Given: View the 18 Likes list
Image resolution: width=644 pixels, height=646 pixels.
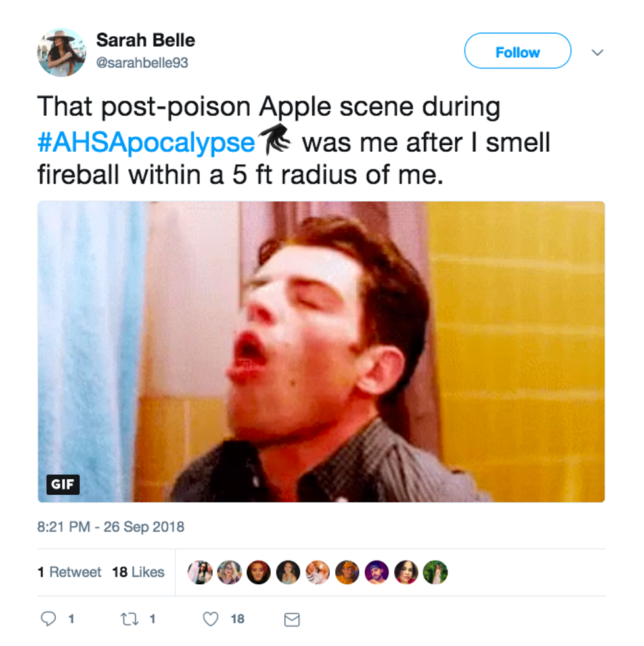Looking at the screenshot, I should click(138, 572).
